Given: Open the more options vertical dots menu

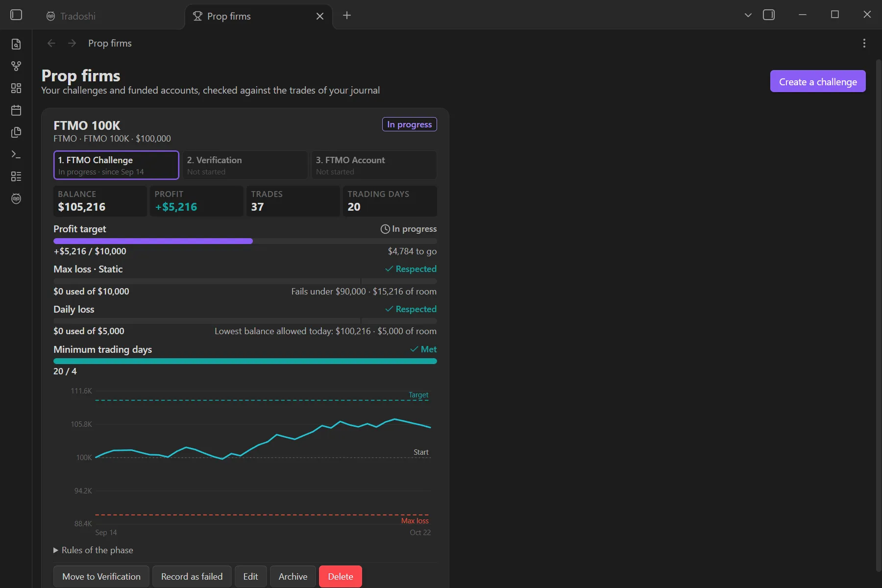Looking at the screenshot, I should pos(864,43).
